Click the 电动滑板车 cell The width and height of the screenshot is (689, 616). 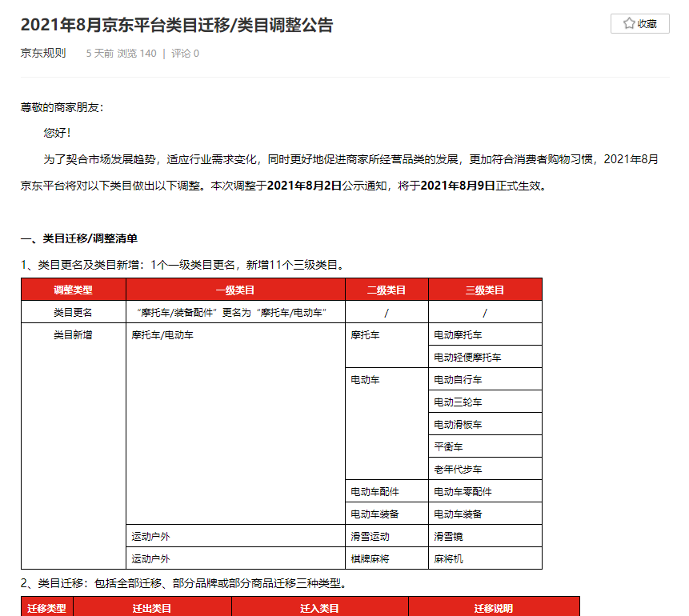tap(485, 425)
